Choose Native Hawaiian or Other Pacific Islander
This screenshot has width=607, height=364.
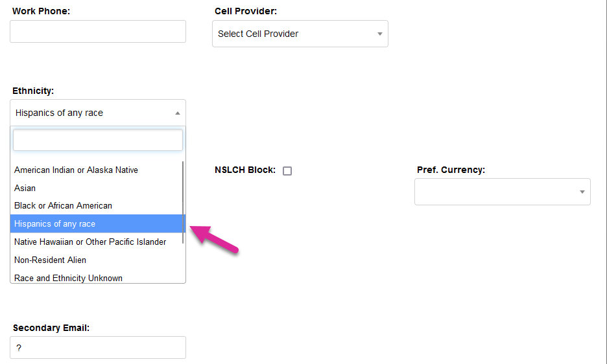90,242
